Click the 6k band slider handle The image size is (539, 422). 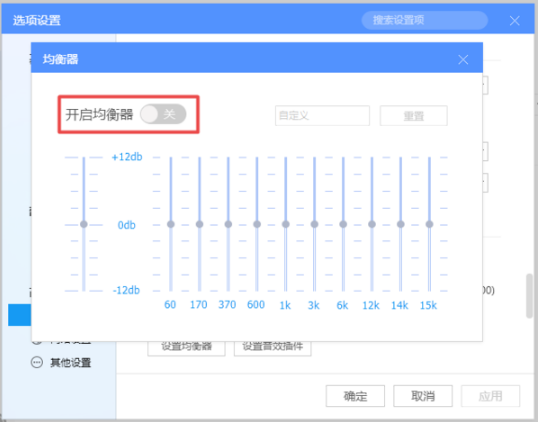(343, 224)
